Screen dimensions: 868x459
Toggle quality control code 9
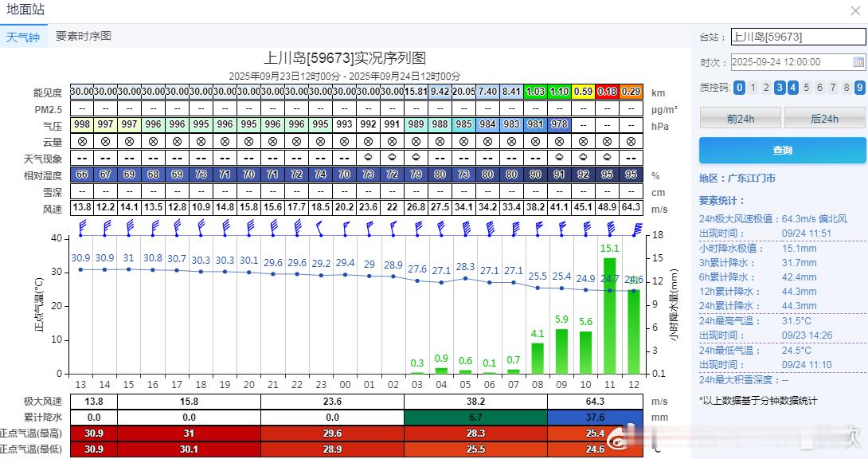859,87
